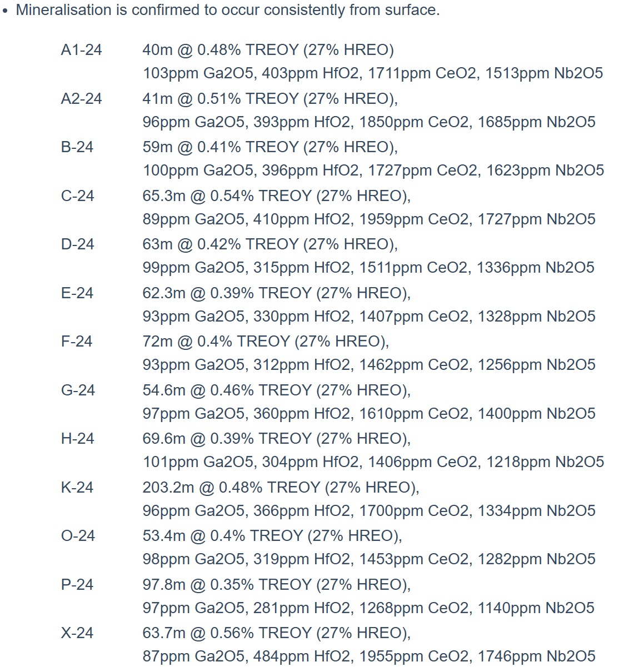
Task: Click the A2-24 drill hole label
Action: point(81,99)
